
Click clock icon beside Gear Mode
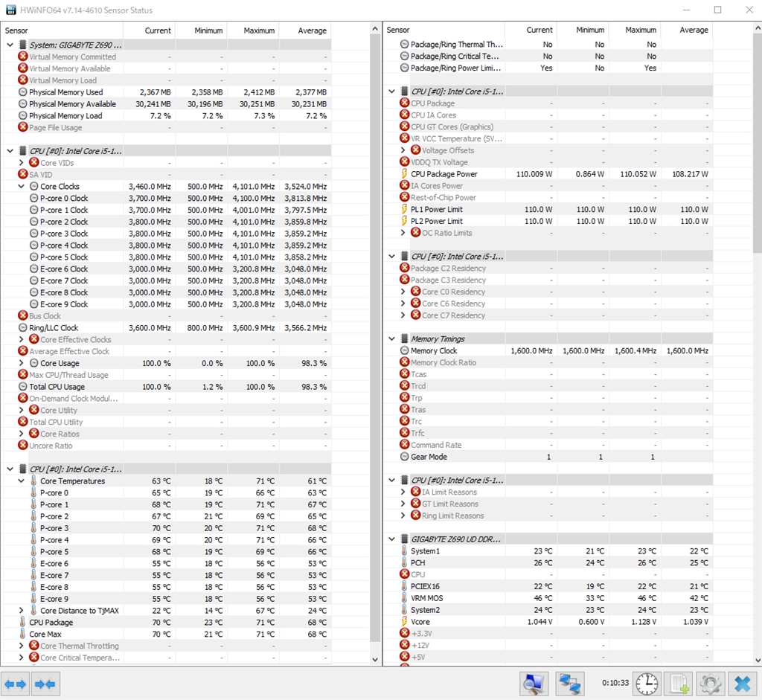pos(404,457)
